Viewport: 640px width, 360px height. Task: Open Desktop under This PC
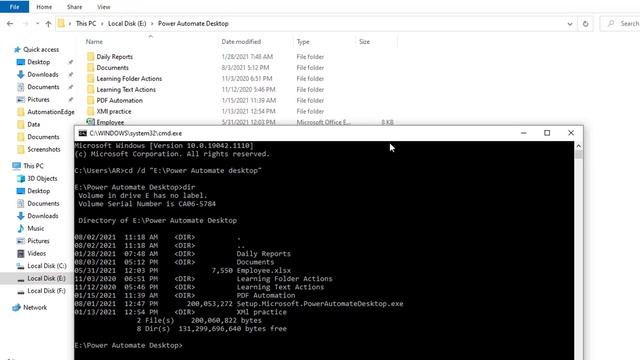click(38, 191)
